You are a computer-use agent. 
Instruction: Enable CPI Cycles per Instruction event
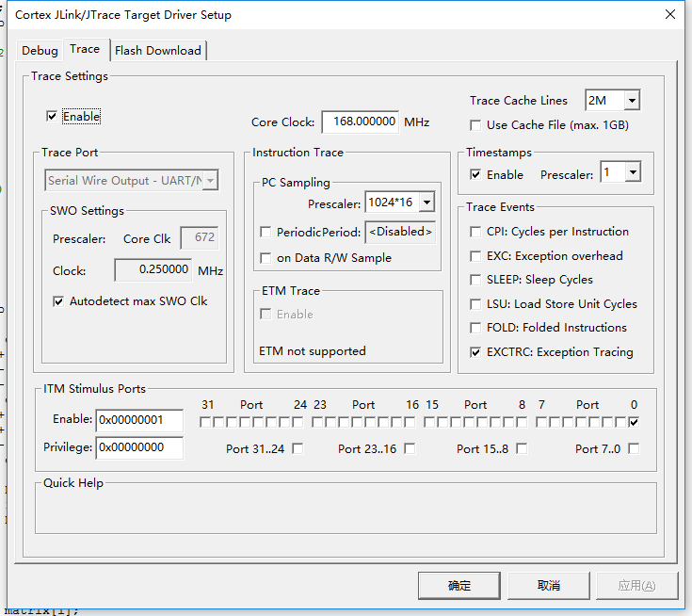point(475,232)
